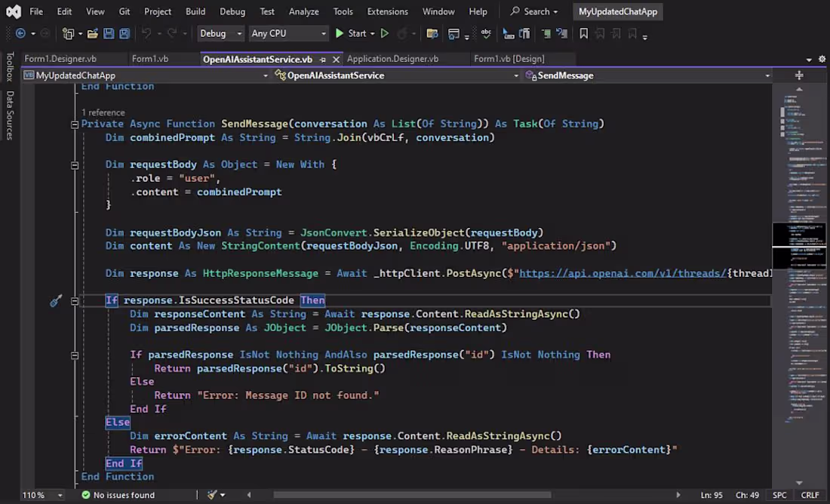Open the tab list dropdown arrow
The height and width of the screenshot is (504, 830).
click(x=809, y=60)
